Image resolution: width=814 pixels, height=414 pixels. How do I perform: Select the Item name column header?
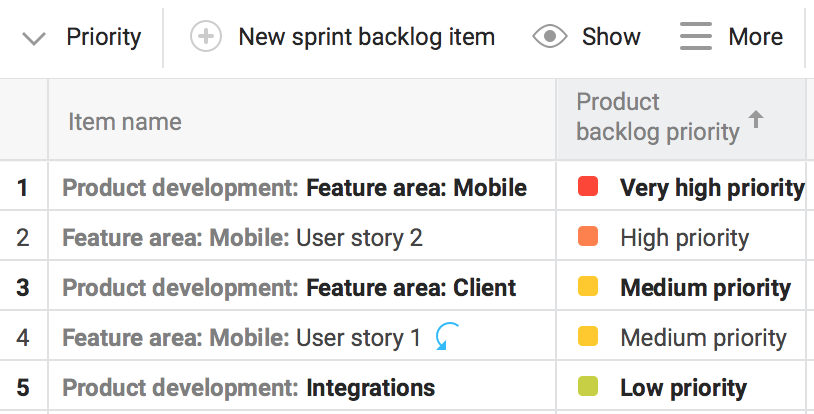click(x=125, y=122)
